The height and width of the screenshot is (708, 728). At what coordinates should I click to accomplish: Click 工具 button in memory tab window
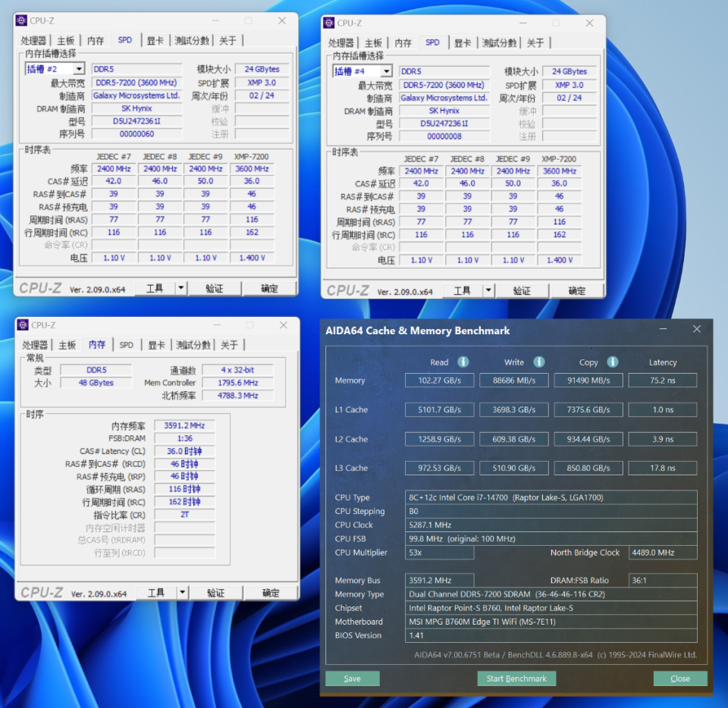coord(156,592)
